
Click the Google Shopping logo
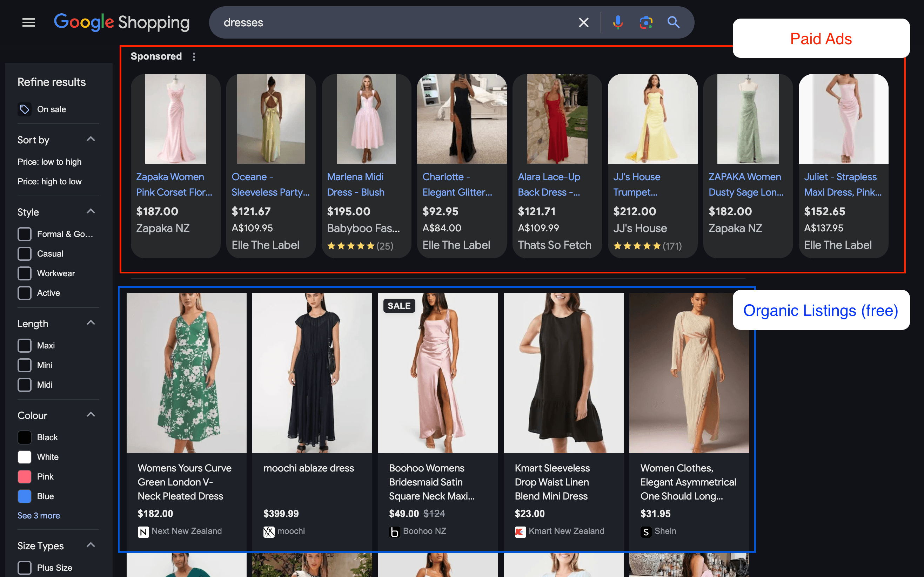pos(121,22)
